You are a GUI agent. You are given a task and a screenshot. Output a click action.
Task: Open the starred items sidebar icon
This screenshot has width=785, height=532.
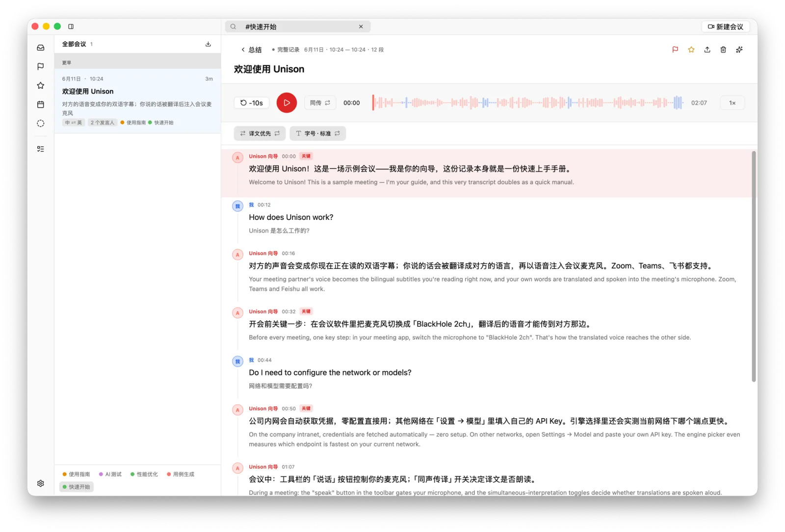pyautogui.click(x=41, y=85)
